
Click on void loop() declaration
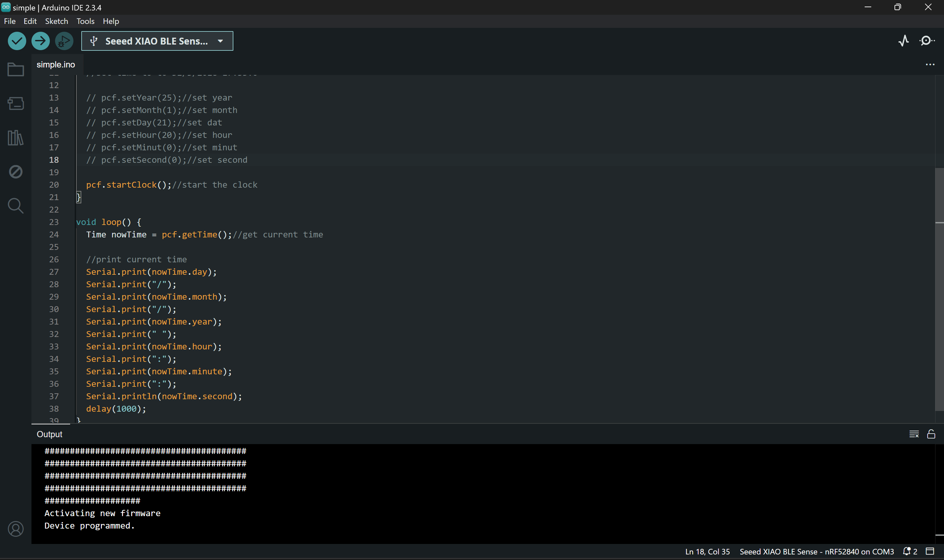click(x=109, y=222)
